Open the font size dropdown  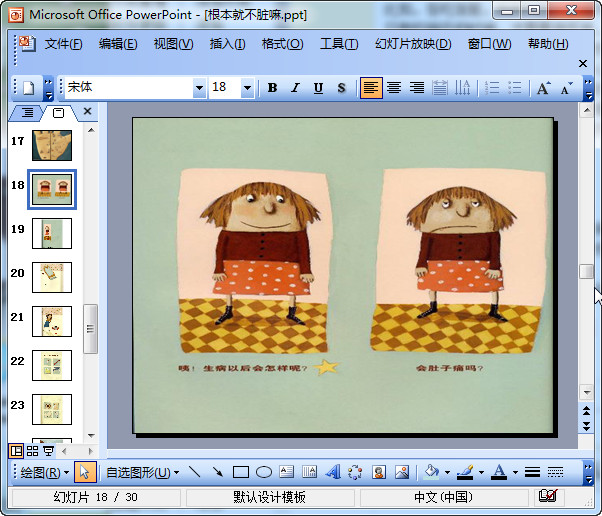tap(248, 88)
